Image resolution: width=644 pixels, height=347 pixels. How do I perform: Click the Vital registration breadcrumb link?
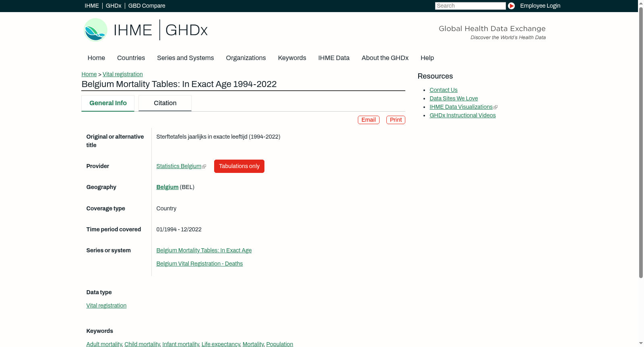123,74
